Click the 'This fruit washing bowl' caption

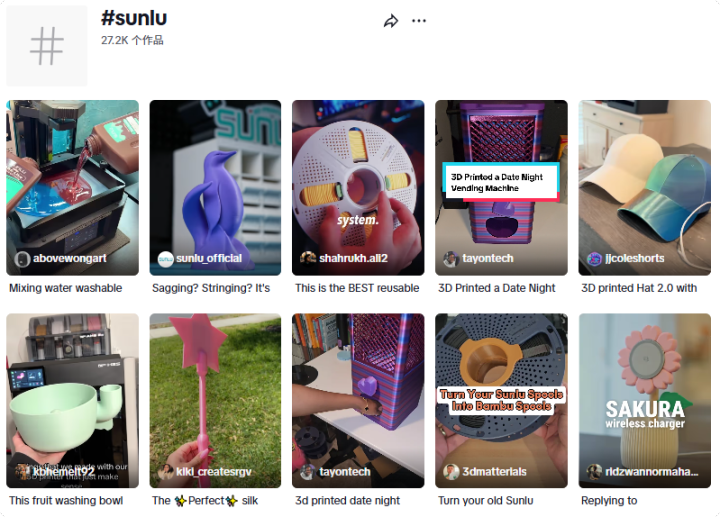[66, 500]
